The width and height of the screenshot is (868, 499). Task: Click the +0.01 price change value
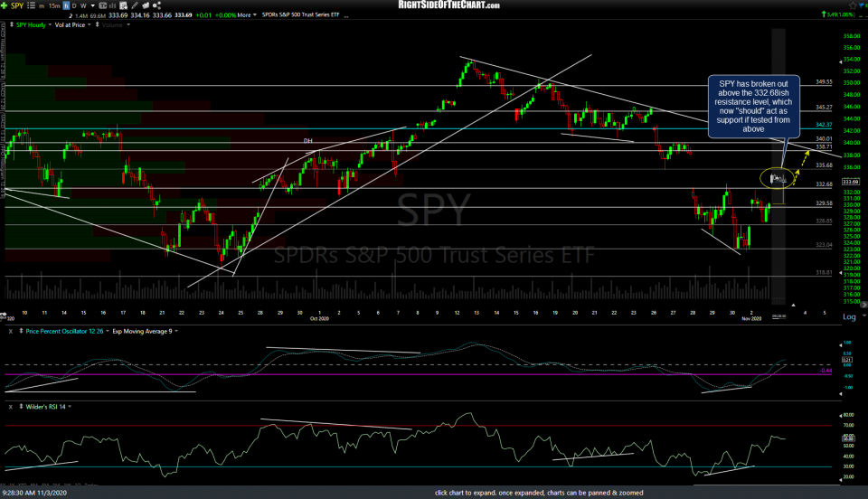tap(203, 15)
